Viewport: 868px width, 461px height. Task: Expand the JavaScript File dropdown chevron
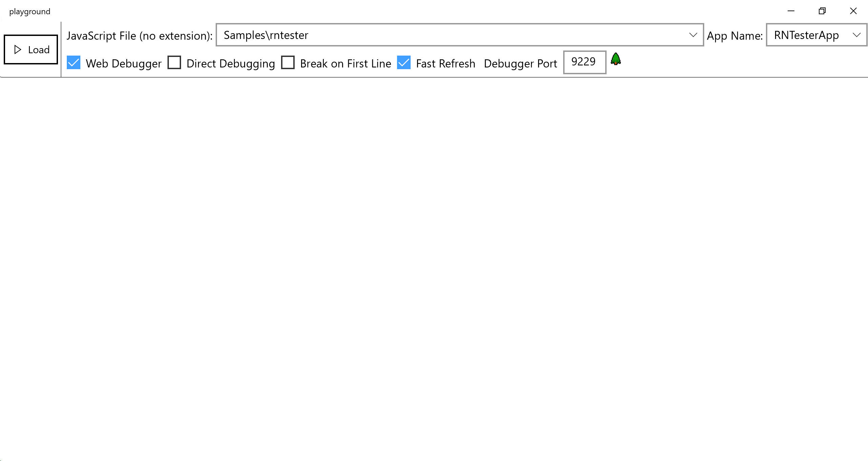[x=693, y=35]
